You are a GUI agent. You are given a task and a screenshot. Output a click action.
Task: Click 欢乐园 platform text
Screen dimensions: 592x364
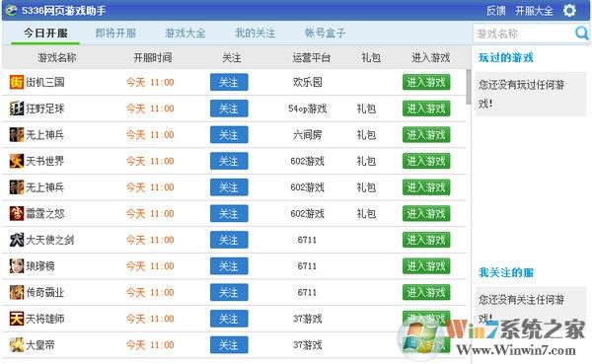point(307,82)
